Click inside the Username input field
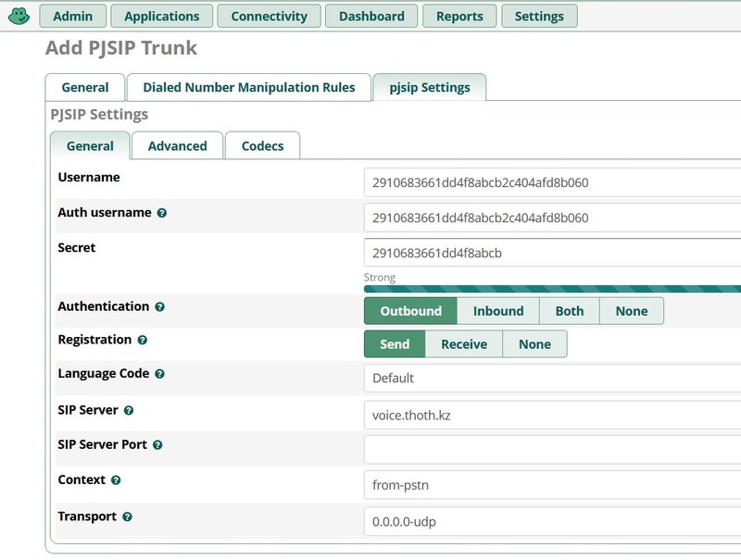The width and height of the screenshot is (741, 560). coord(547,182)
